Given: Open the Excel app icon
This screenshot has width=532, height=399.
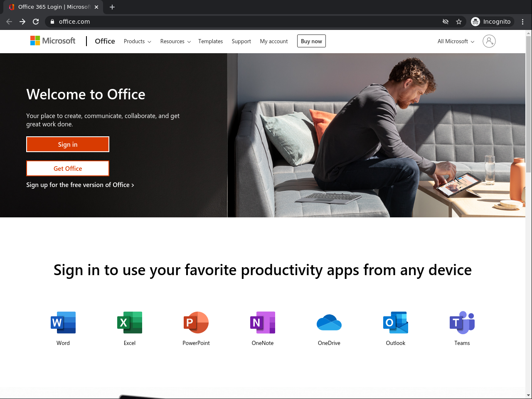Looking at the screenshot, I should click(x=130, y=322).
